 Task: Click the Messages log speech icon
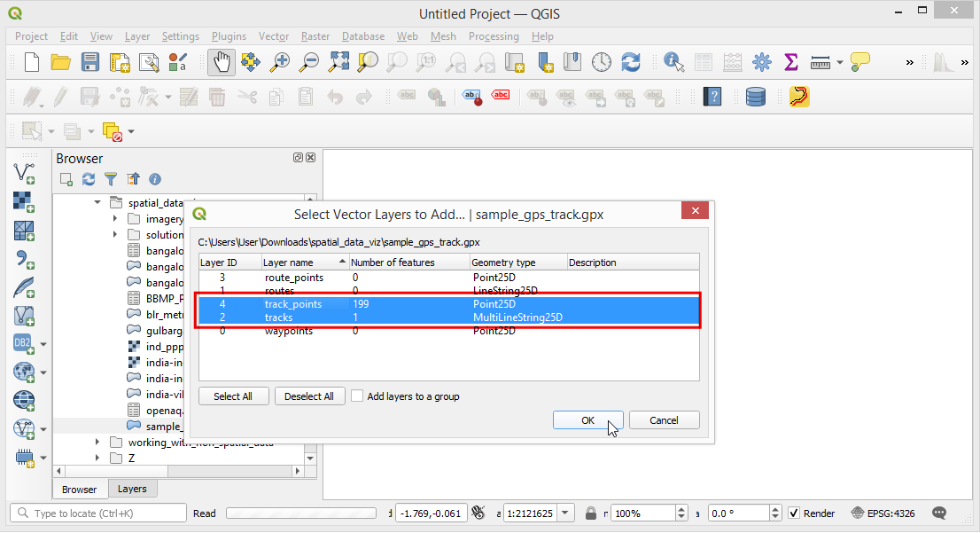tap(939, 513)
